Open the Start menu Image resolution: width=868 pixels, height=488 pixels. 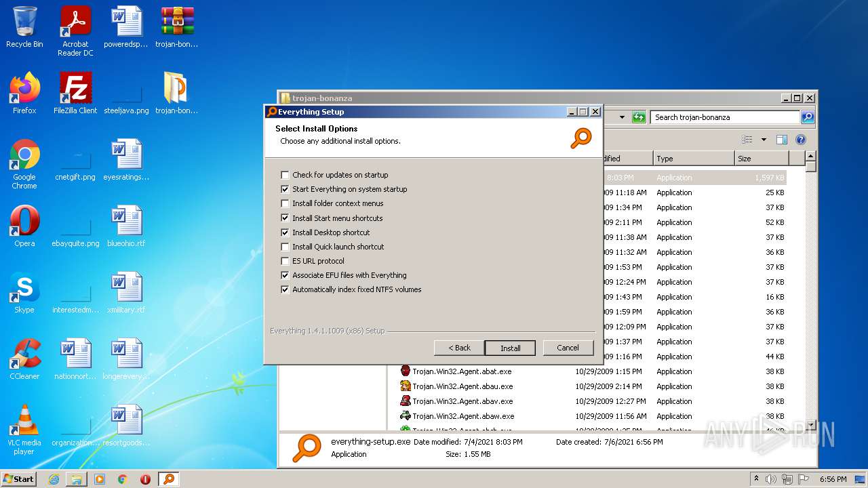(18, 479)
